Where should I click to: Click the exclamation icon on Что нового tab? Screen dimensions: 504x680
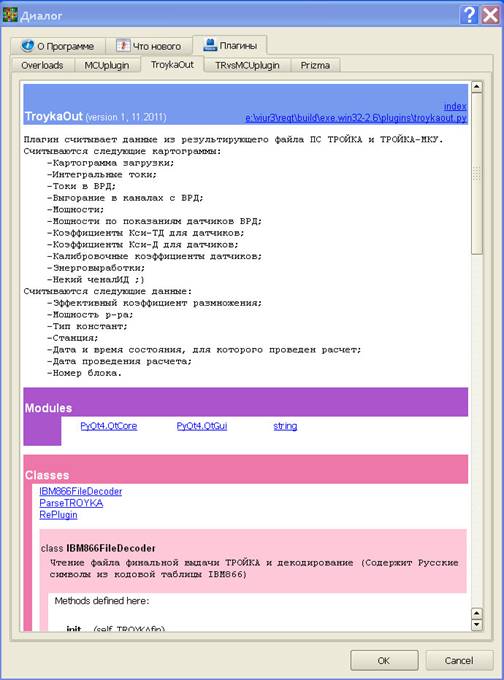pyautogui.click(x=123, y=45)
